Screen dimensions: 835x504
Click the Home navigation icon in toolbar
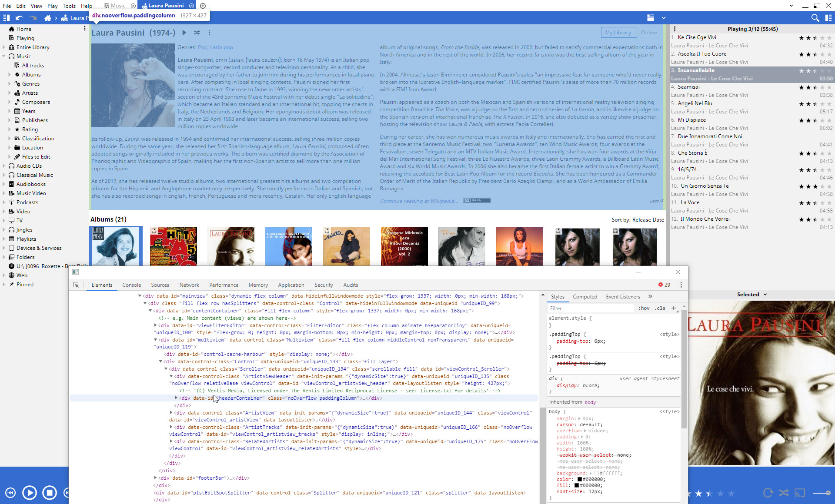(48, 18)
